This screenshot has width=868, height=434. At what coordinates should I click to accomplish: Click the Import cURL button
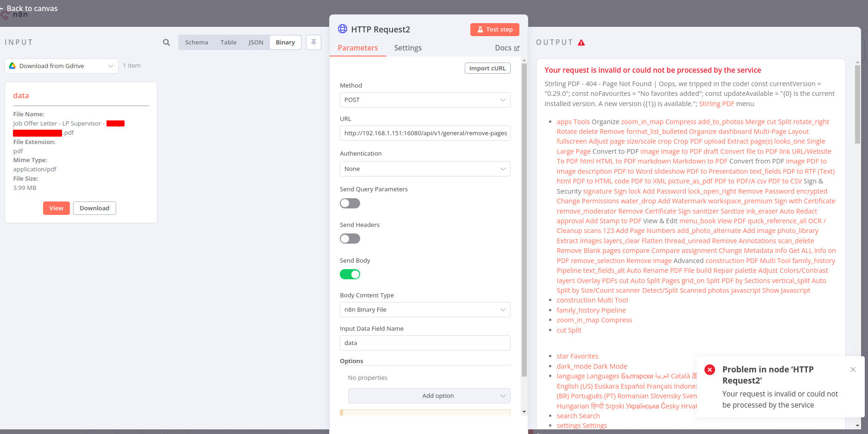click(x=487, y=68)
